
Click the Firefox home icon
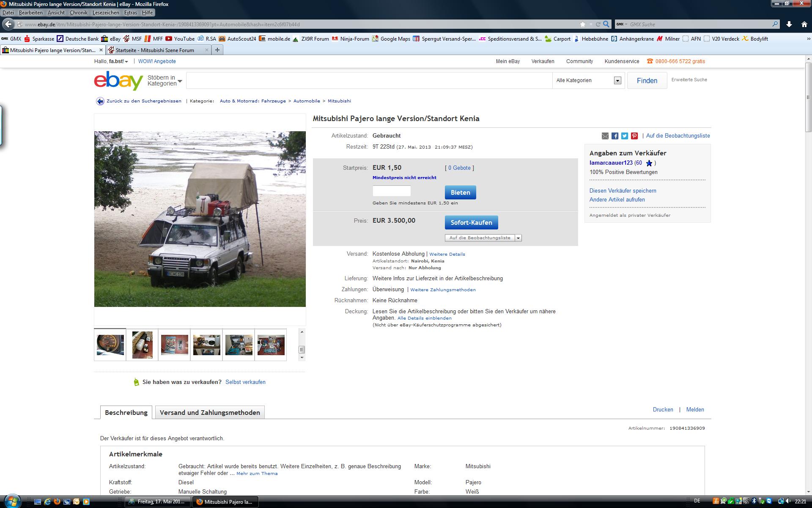(804, 25)
